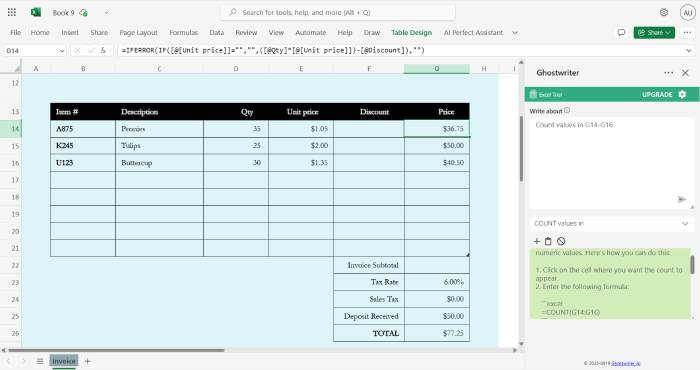Viewport: 700px width, 370px height.
Task: Click the vertical sheet scrollbar thumb
Action: (x=521, y=148)
